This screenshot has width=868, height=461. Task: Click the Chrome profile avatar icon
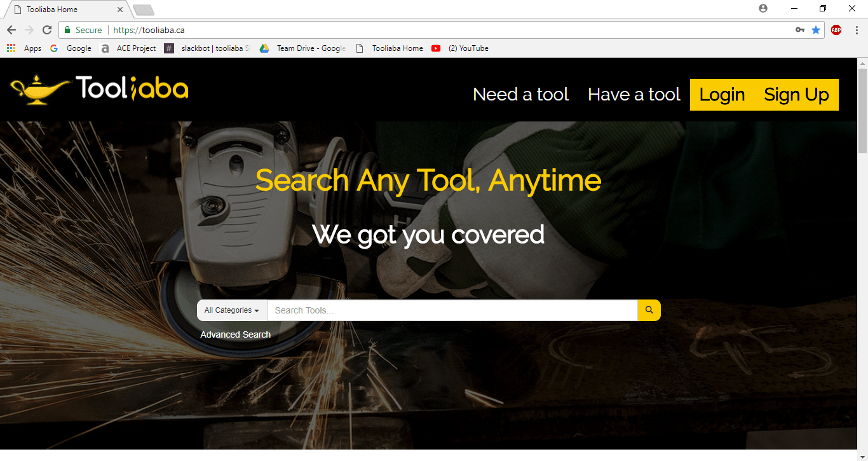coord(763,8)
